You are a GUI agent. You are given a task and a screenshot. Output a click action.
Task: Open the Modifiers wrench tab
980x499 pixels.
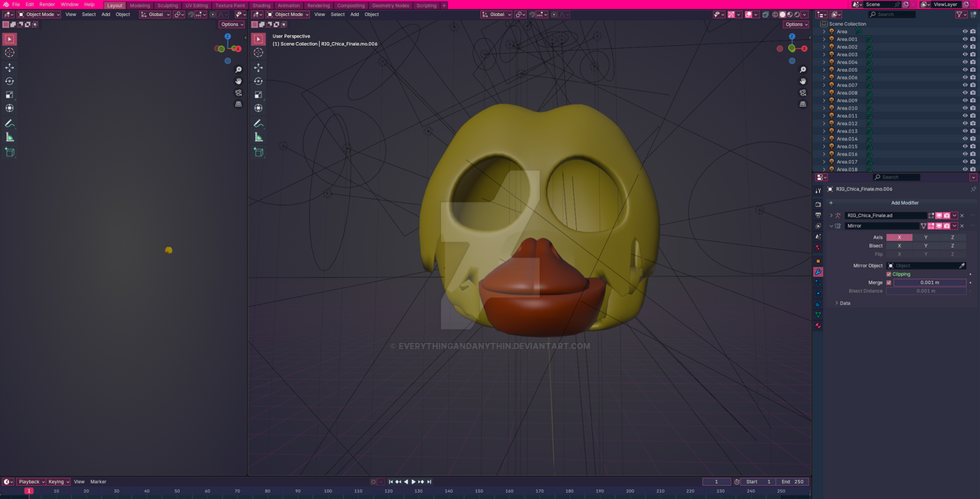coord(818,272)
